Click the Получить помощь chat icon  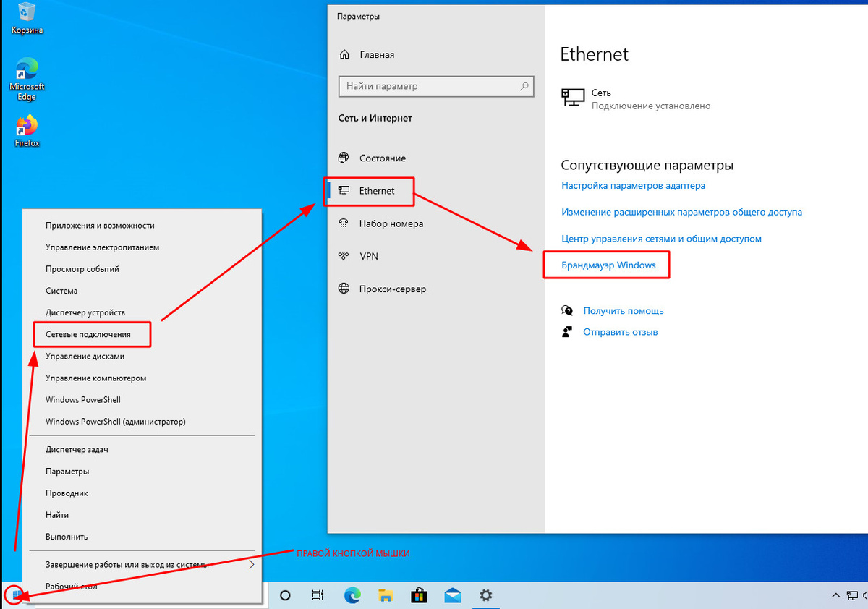coord(567,310)
